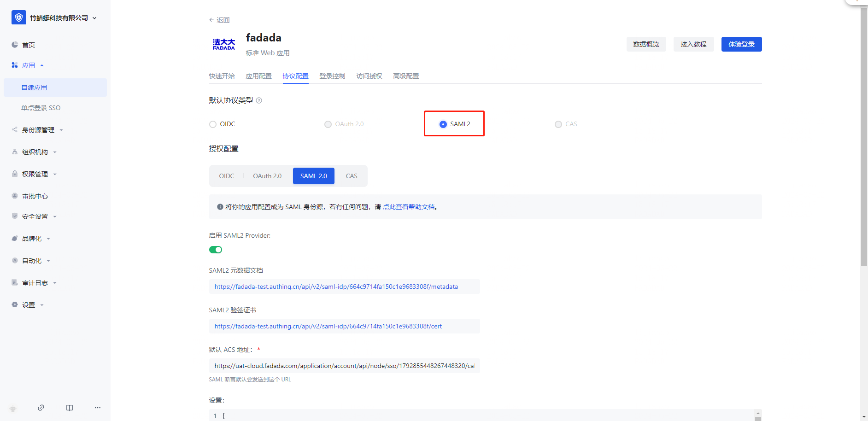Click the 权限管理 lock icon
The width and height of the screenshot is (868, 421).
click(15, 174)
